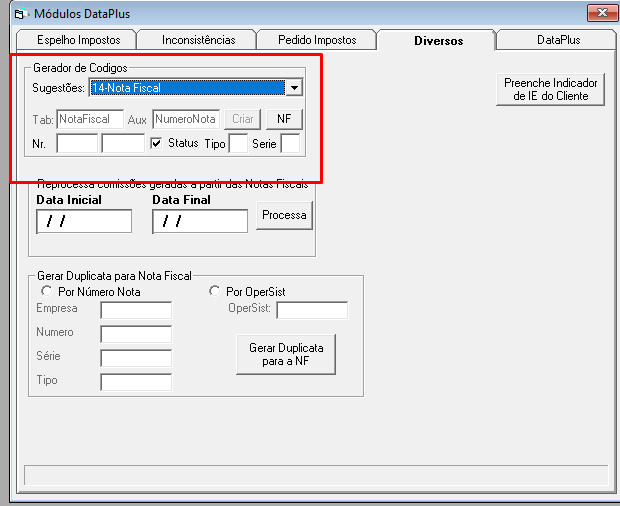Click the Módulos DataPlus title bar icon

(21, 14)
